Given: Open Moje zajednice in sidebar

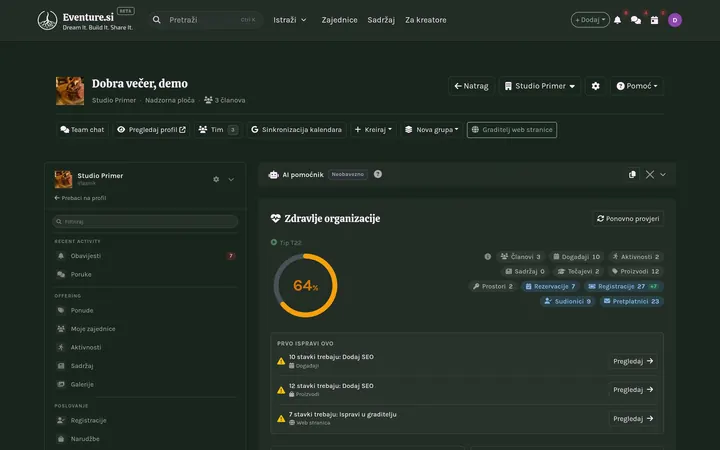Looking at the screenshot, I should [146, 329].
